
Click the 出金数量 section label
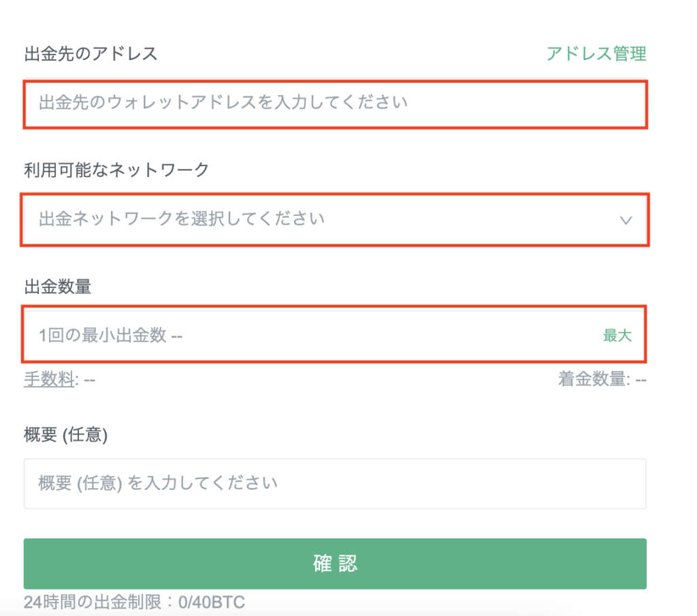coord(57,287)
